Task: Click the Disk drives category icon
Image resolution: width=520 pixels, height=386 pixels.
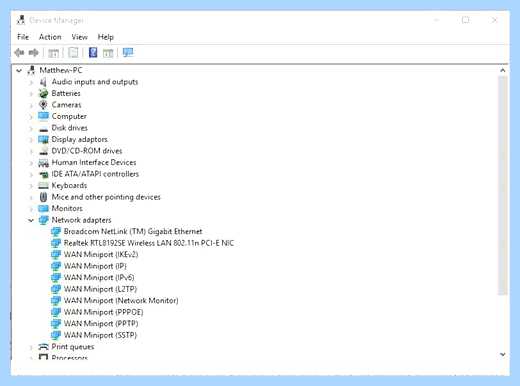Action: click(x=43, y=129)
